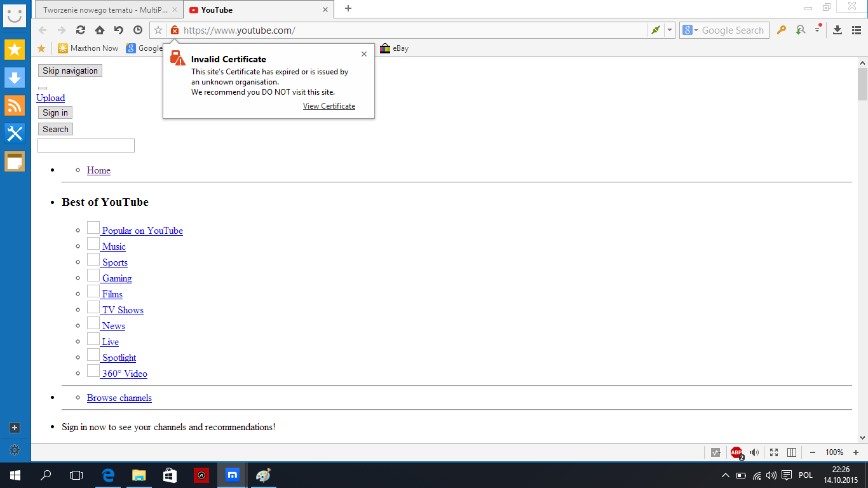Open the Tools wrench icon in the sidebar

click(15, 133)
